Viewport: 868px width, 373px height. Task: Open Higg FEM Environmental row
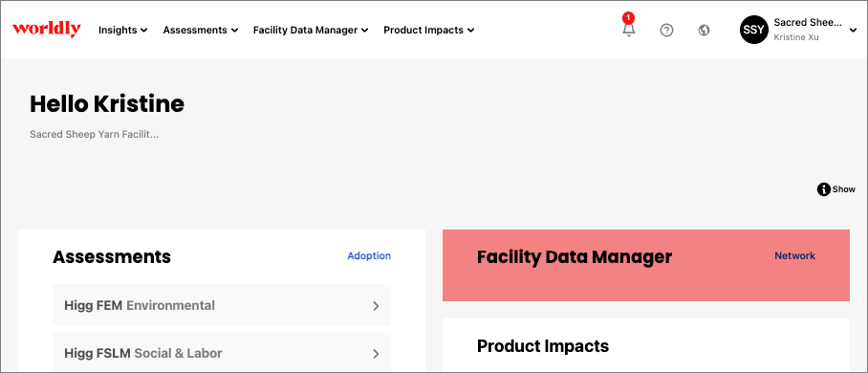(222, 305)
